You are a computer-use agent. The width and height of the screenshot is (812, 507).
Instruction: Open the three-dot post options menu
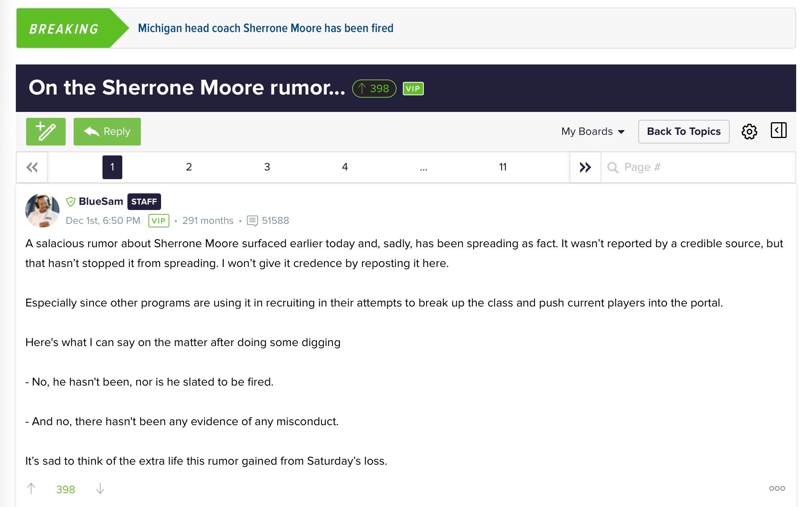coord(777,488)
